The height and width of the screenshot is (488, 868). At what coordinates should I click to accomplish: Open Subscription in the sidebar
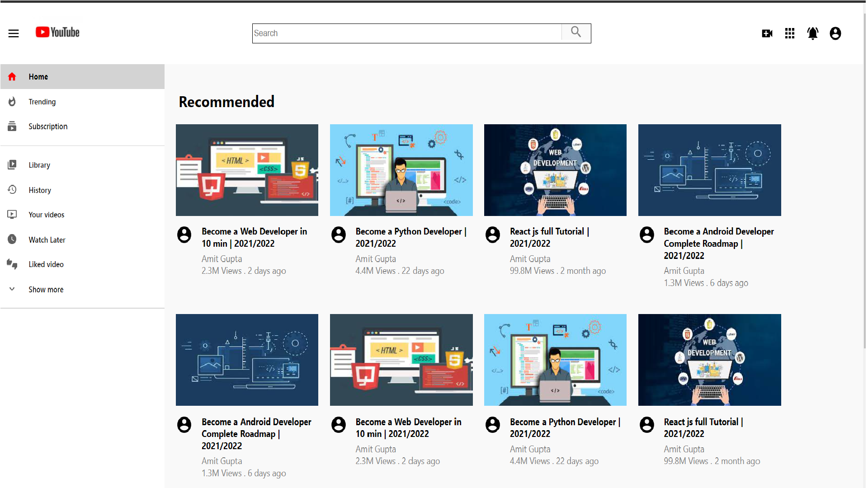48,127
